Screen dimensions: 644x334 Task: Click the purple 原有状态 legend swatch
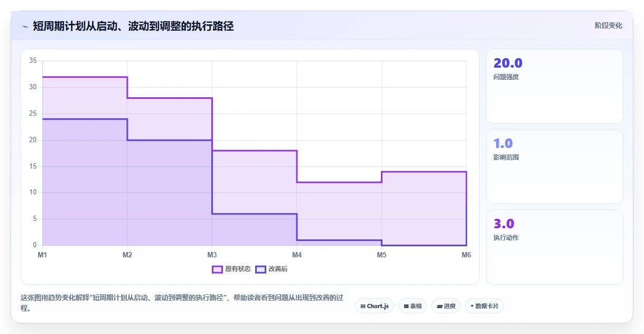pyautogui.click(x=217, y=269)
